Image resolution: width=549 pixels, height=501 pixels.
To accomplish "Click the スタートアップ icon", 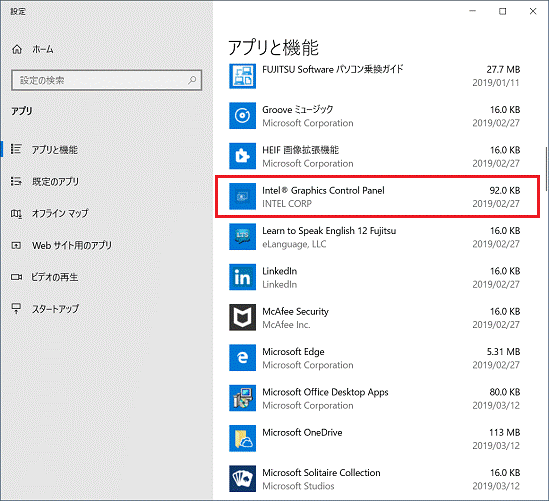I will pyautogui.click(x=16, y=308).
